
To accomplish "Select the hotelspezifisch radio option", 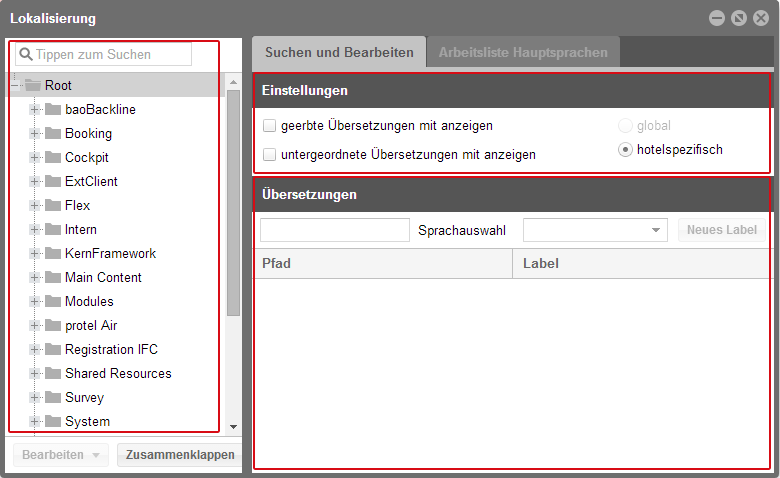I will coord(626,150).
